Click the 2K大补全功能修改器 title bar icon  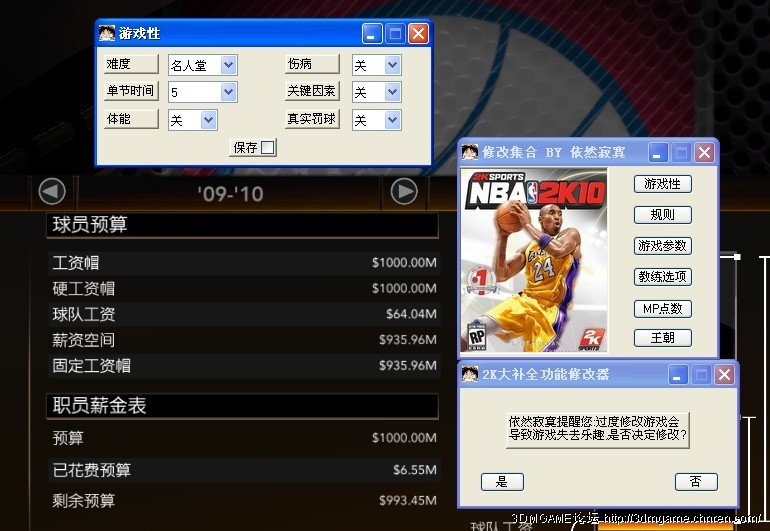click(470, 375)
